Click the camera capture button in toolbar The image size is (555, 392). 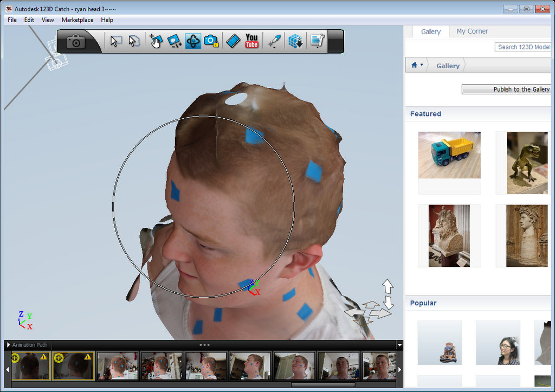tap(76, 42)
